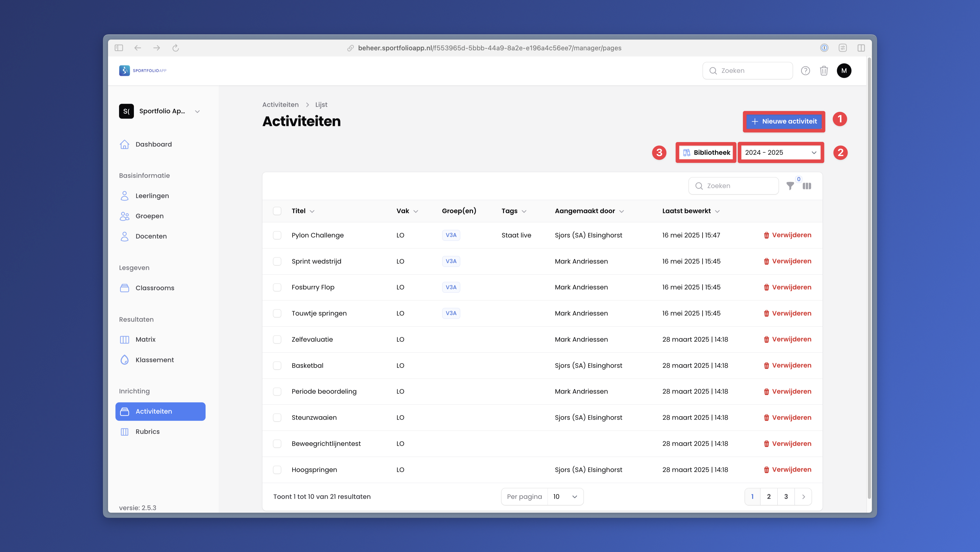Go to page 1
Screen dimensions: 980x552
click(x=752, y=497)
